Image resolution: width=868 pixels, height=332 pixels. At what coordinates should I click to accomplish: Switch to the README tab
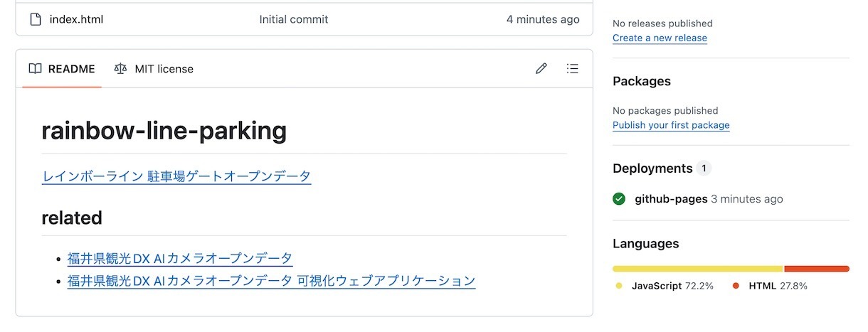[62, 69]
